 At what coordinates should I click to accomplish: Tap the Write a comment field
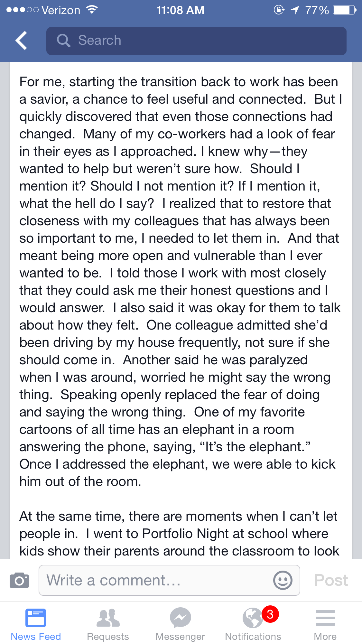pyautogui.click(x=158, y=580)
